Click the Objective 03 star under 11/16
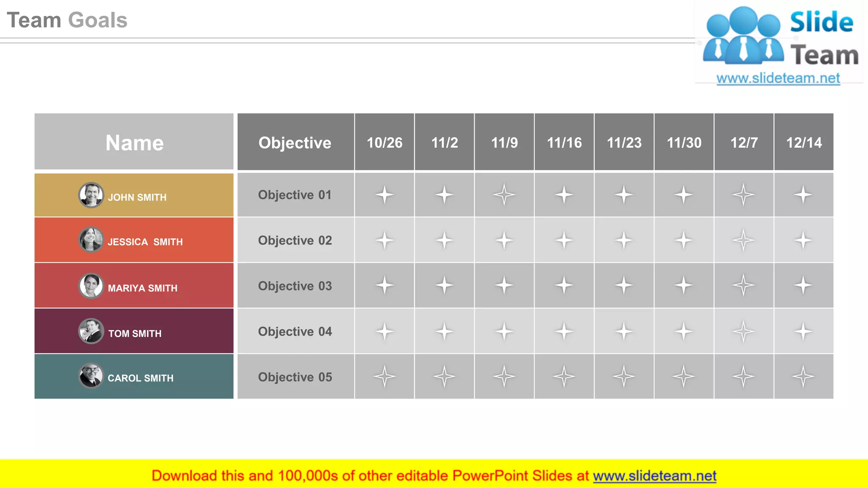The width and height of the screenshot is (868, 488). [564, 285]
